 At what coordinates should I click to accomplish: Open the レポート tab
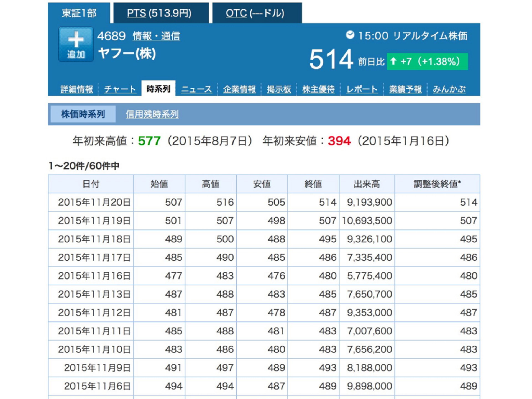(362, 89)
